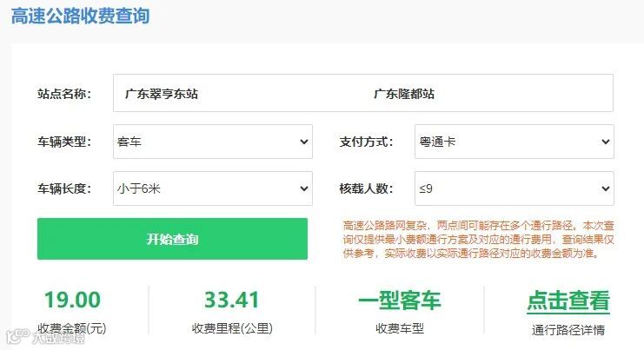
Task: Click the 收费金额(元) caption
Action: [72, 328]
